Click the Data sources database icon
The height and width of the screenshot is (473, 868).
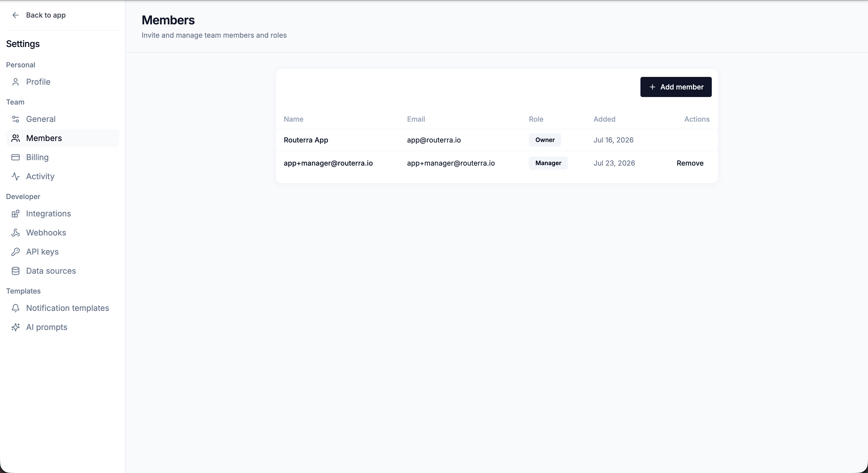click(x=16, y=271)
